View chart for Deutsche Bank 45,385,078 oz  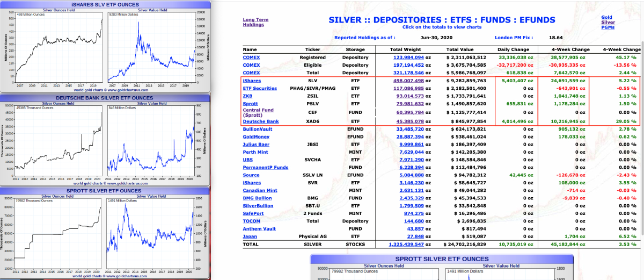pos(410,121)
